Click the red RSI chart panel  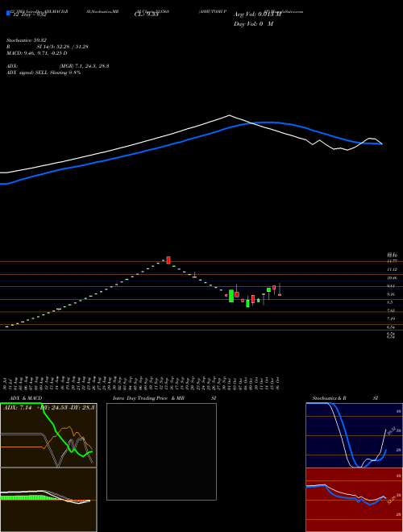354,500
